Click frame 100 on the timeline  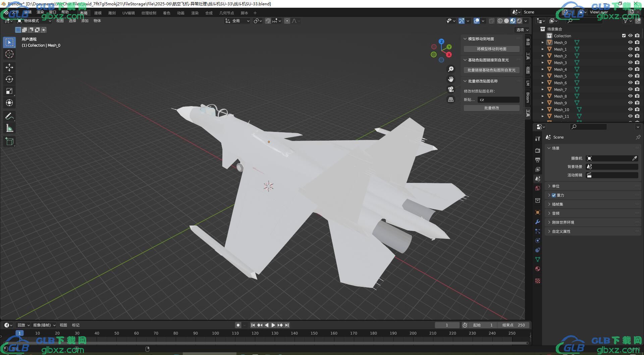(215, 333)
